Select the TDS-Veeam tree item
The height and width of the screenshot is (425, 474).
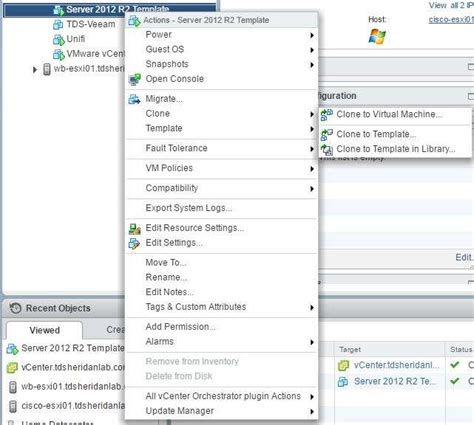tap(91, 24)
